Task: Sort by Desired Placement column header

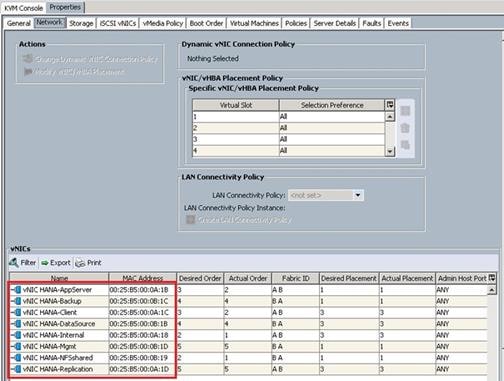Action: pos(349,278)
